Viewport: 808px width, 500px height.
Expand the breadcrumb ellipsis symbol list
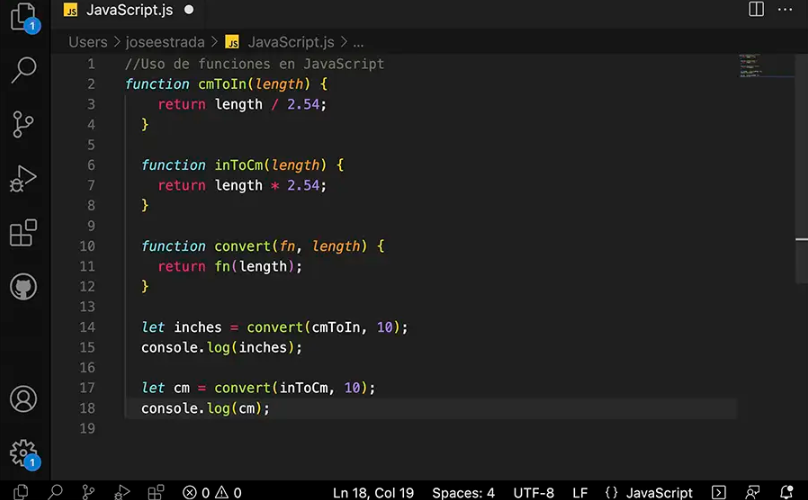pyautogui.click(x=359, y=43)
